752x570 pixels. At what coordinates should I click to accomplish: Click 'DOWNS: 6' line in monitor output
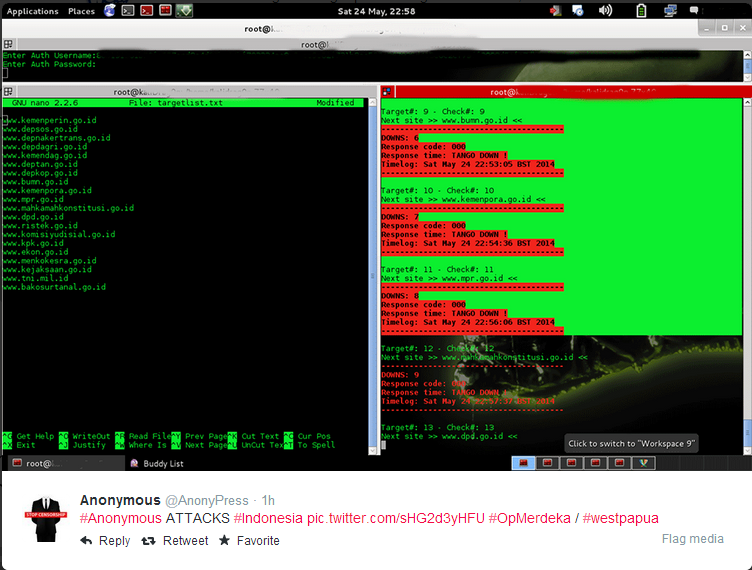pos(400,138)
